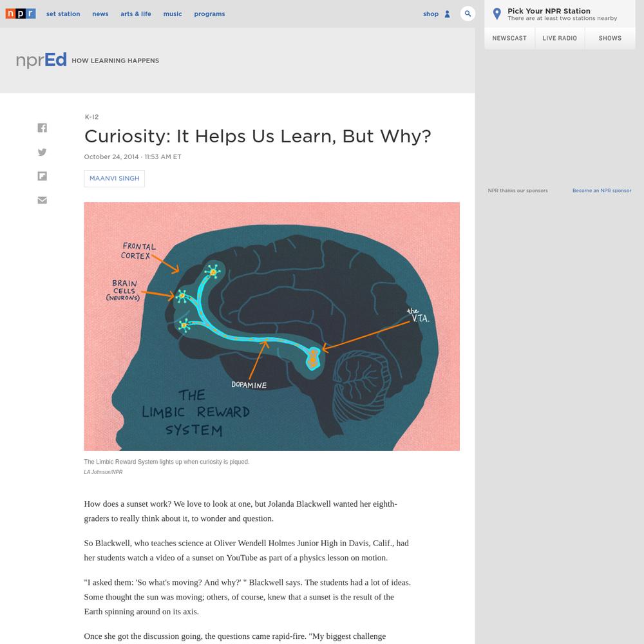Enlarge the Limbic Reward System illustration
This screenshot has width=644, height=644.
[x=272, y=327]
